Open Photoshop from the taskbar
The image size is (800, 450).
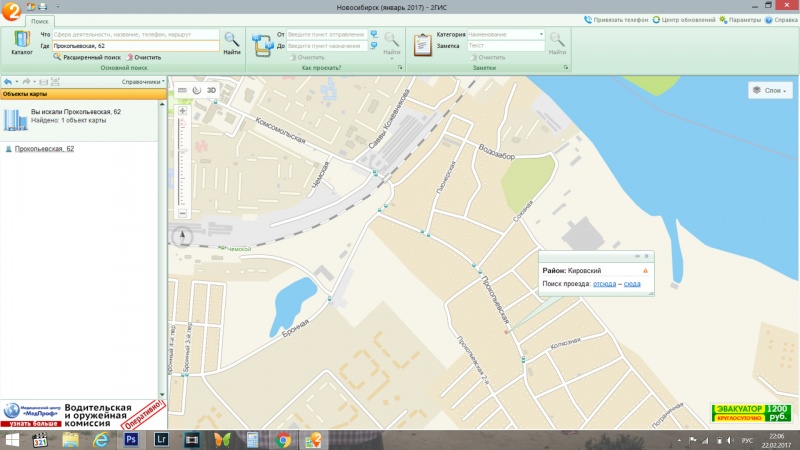131,439
